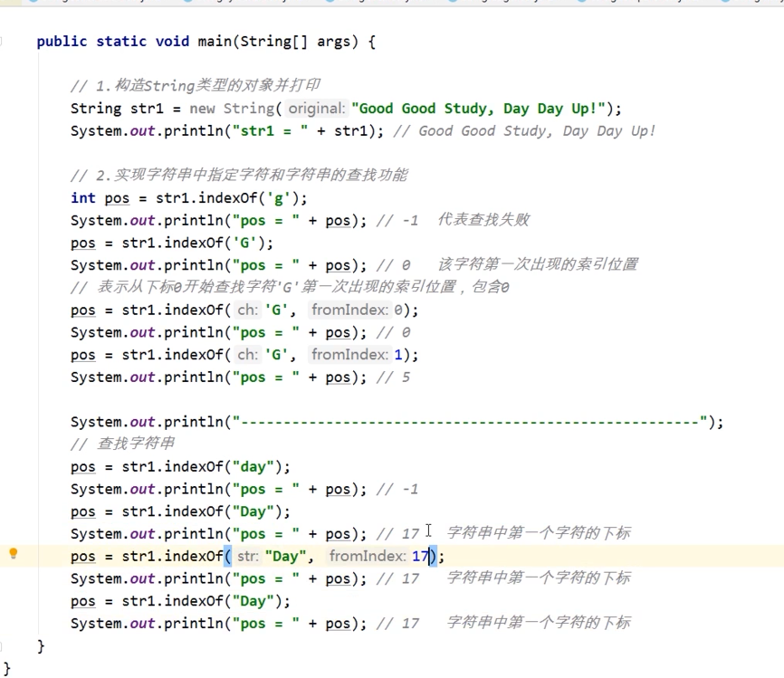The width and height of the screenshot is (784, 678).
Task: Click the comment '// 1.构造String类型的对象并打印'
Action: pyautogui.click(x=195, y=85)
